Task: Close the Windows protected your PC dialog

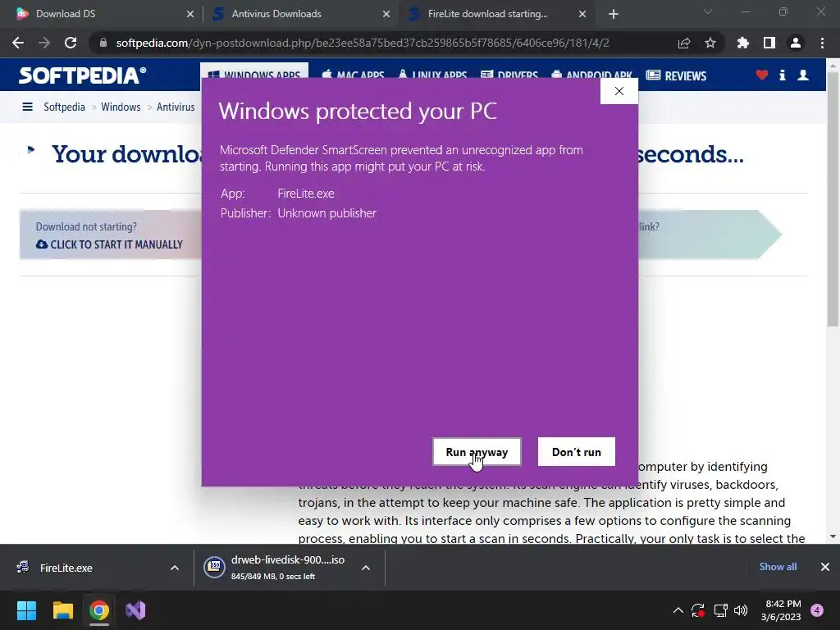Action: pyautogui.click(x=619, y=91)
